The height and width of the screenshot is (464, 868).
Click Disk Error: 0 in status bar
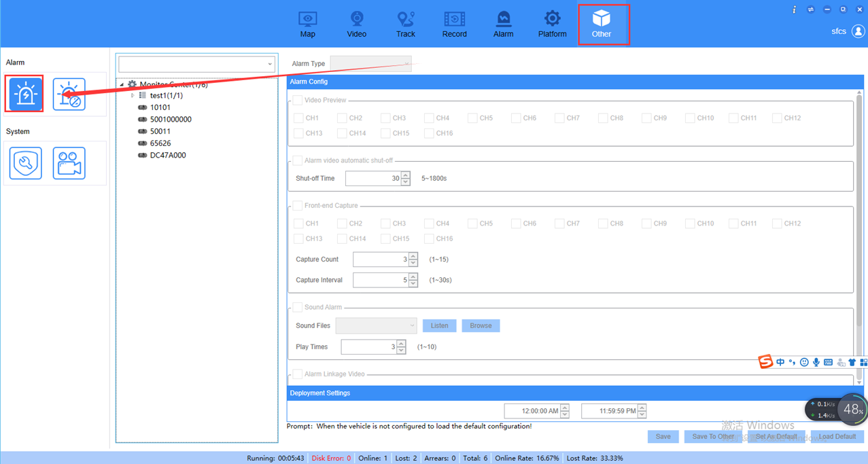point(331,459)
